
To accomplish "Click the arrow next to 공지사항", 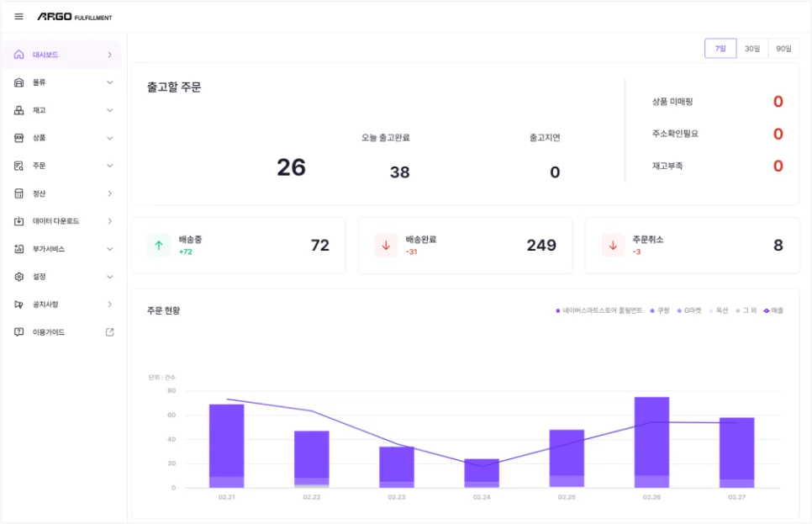I will click(110, 304).
